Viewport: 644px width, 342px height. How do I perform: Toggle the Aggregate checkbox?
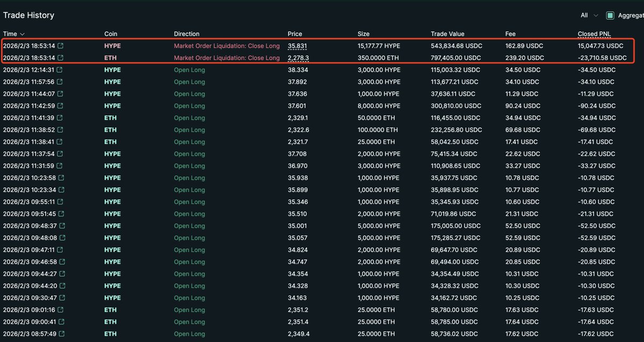click(x=610, y=16)
